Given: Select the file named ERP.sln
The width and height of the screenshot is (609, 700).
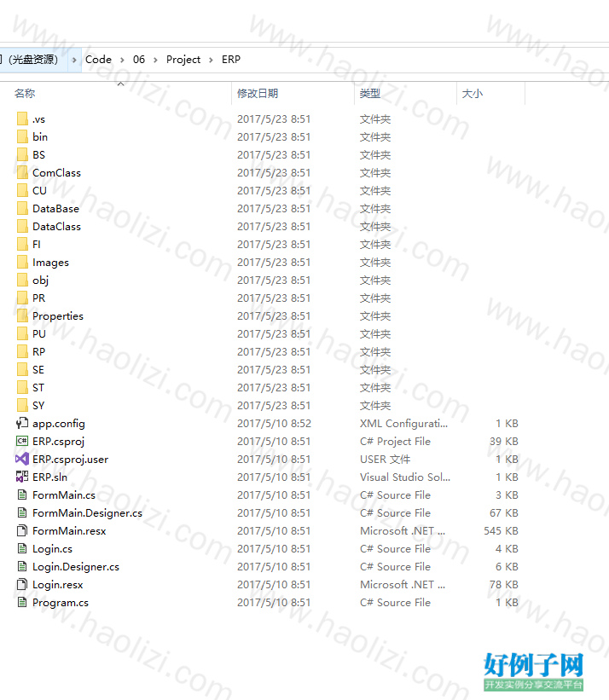Looking at the screenshot, I should (49, 477).
